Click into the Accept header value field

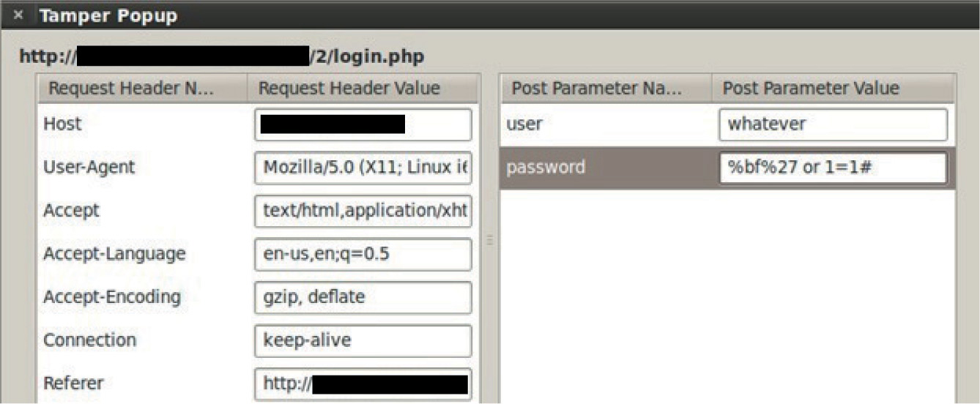363,211
